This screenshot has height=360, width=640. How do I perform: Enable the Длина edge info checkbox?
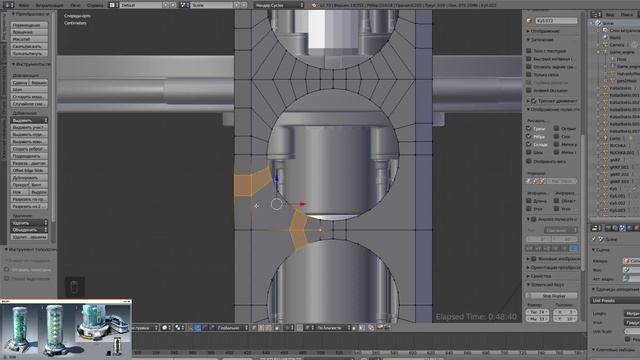[x=529, y=201]
